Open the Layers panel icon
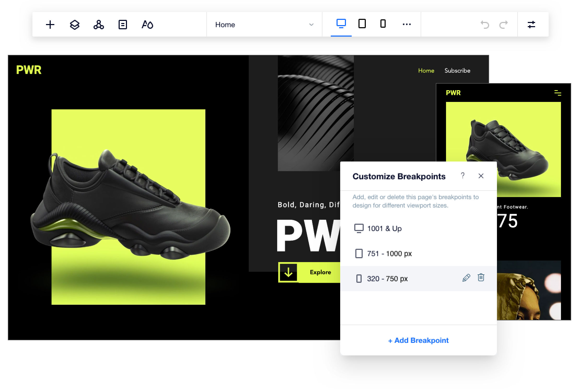 (x=74, y=25)
